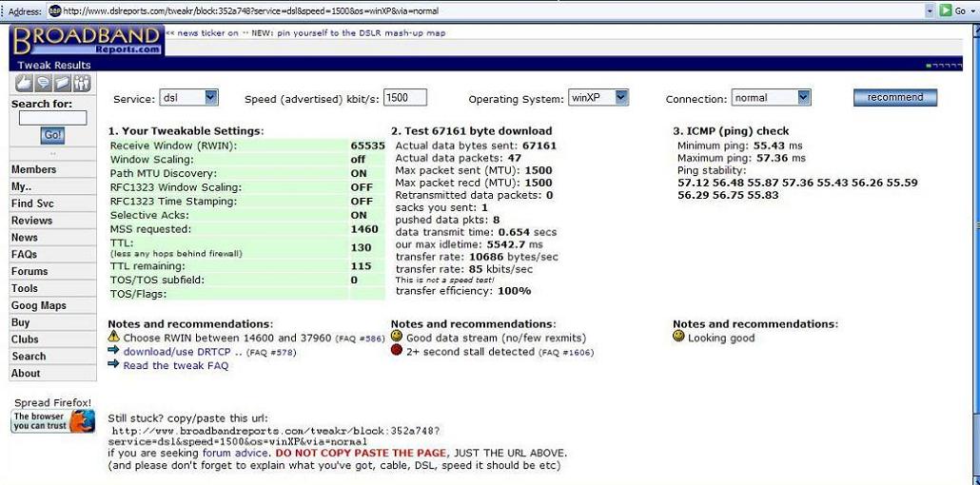This screenshot has width=980, height=485.
Task: Click the smiley icon beside Good data stream
Action: point(396,337)
